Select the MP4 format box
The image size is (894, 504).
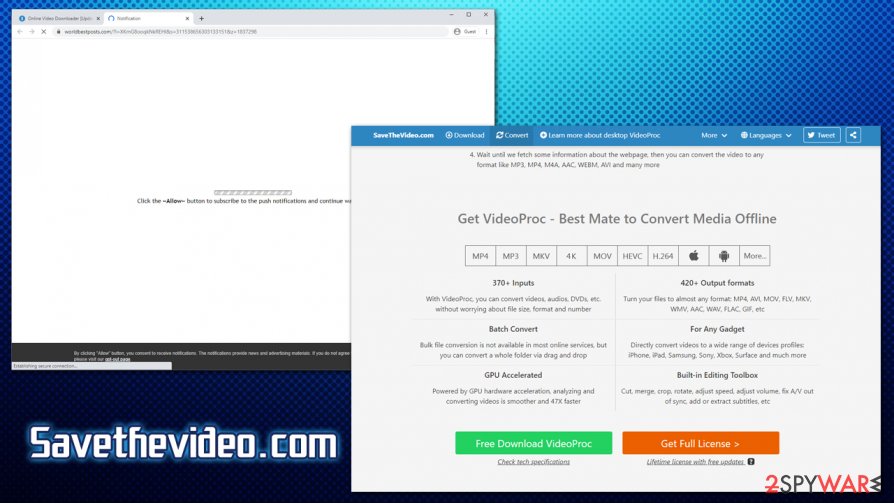pos(480,256)
